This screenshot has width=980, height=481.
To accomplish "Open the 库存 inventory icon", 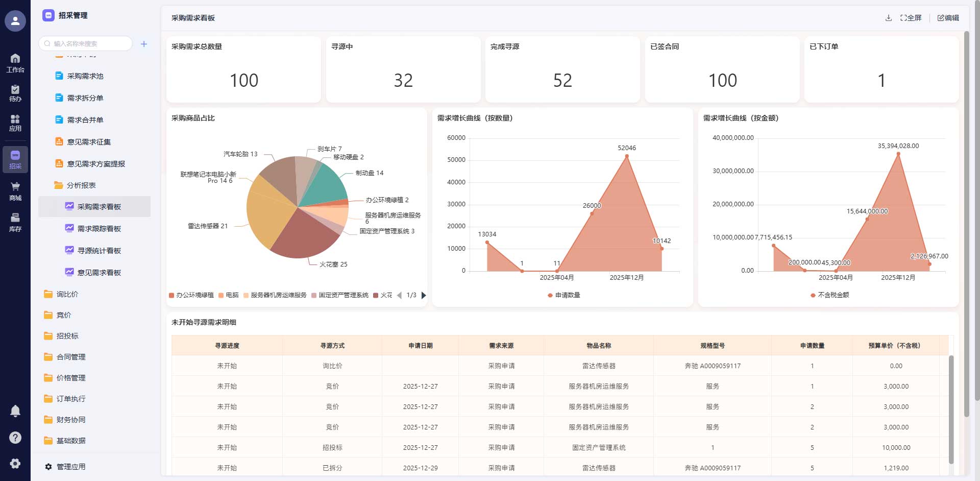I will pyautogui.click(x=15, y=223).
